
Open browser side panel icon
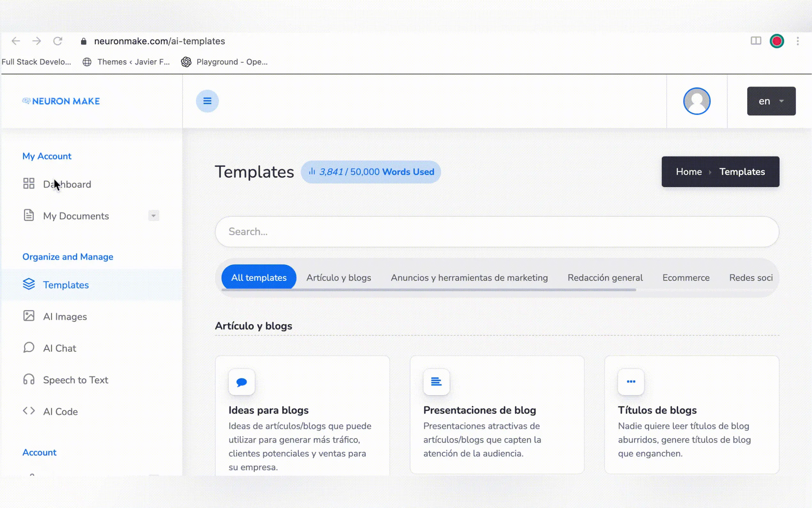click(756, 41)
